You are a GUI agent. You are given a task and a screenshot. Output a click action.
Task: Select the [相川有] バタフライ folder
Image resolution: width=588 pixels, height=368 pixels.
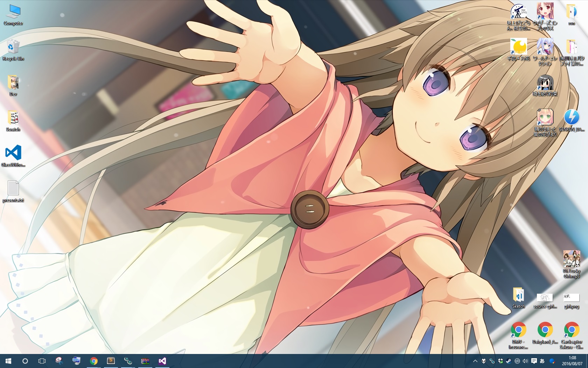click(572, 53)
